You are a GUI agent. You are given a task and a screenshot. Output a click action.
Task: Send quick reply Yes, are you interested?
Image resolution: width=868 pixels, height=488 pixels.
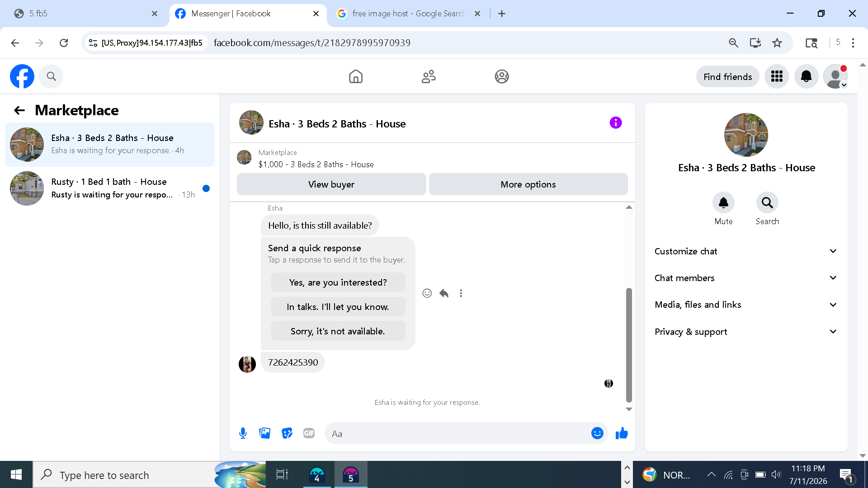coord(338,282)
